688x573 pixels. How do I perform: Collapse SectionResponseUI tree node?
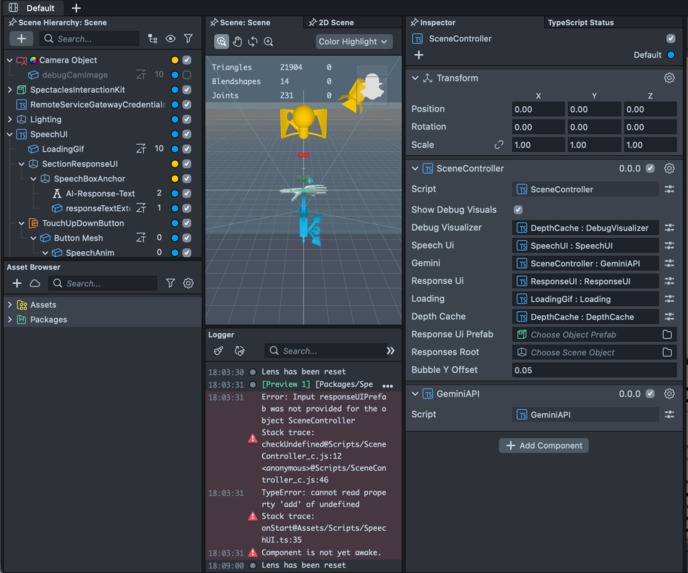(x=22, y=164)
